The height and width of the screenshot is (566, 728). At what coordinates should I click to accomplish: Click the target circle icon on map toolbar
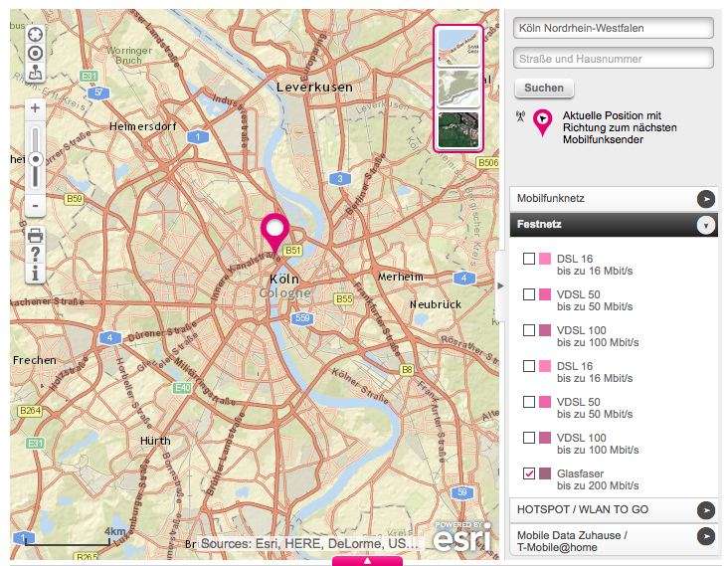click(35, 54)
